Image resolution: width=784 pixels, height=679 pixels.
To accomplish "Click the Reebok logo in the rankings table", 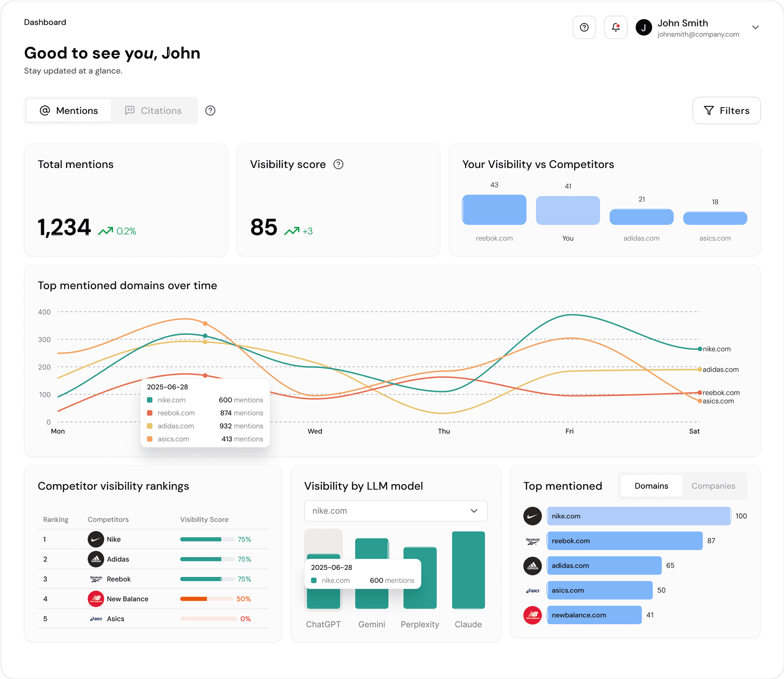I will click(96, 579).
